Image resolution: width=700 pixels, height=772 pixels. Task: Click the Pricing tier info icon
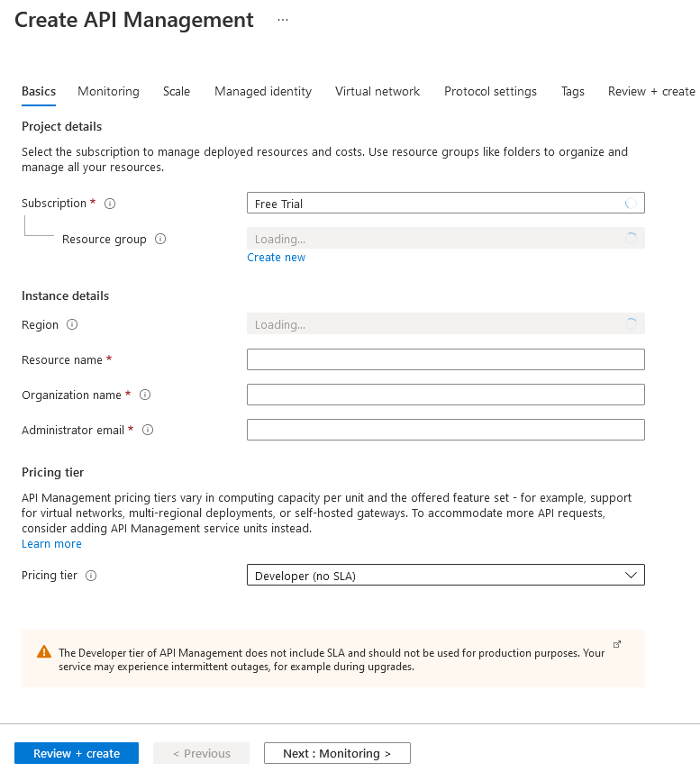point(93,576)
